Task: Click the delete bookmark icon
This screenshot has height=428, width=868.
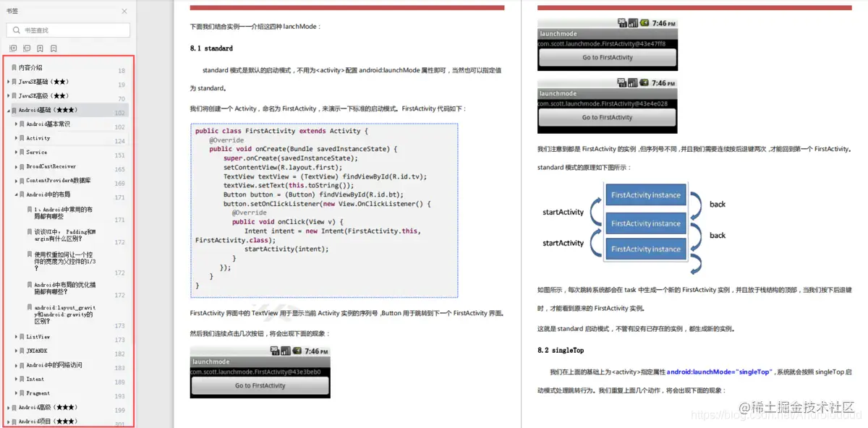Action: [x=54, y=48]
